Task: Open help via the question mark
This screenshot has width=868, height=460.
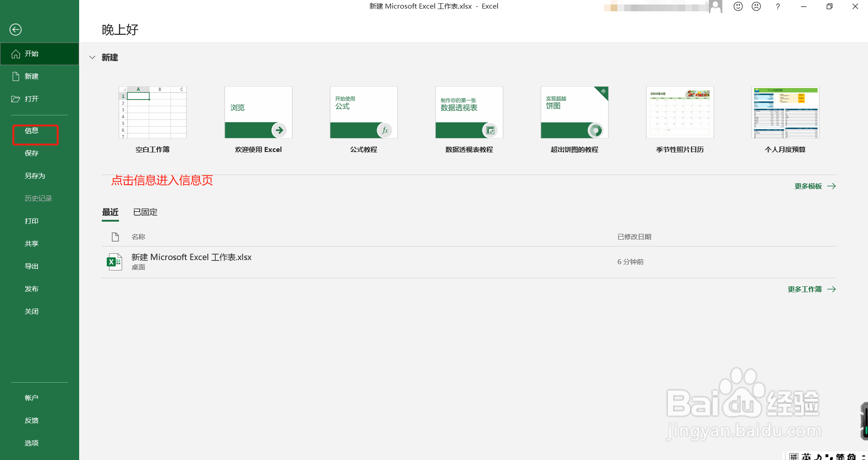Action: click(x=778, y=6)
